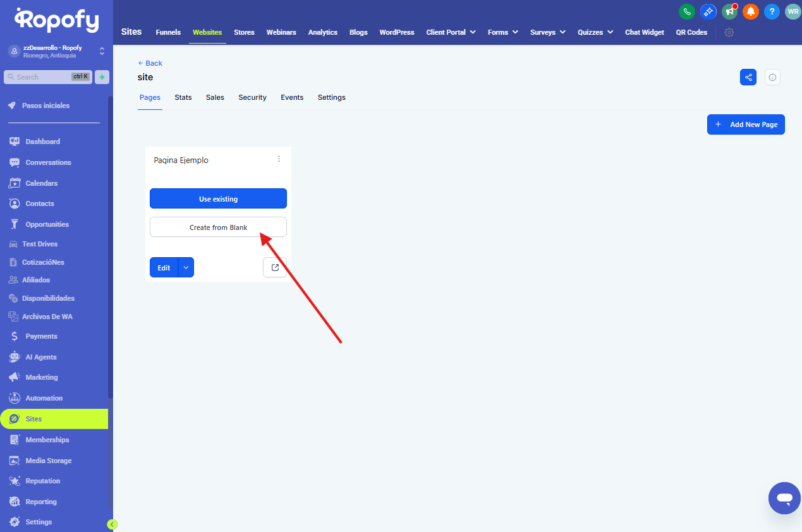Expand the Edit button dropdown arrow
The height and width of the screenshot is (532, 802).
tap(186, 267)
